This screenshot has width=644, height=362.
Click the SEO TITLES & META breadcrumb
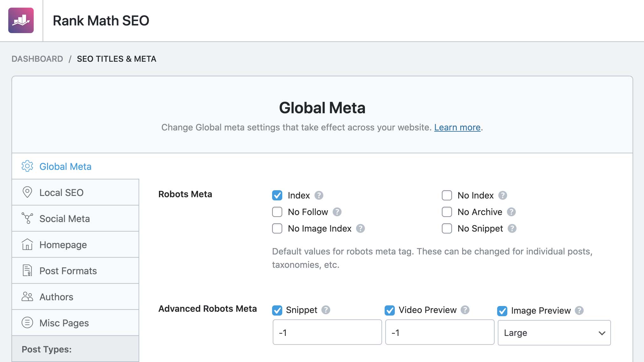pyautogui.click(x=116, y=59)
